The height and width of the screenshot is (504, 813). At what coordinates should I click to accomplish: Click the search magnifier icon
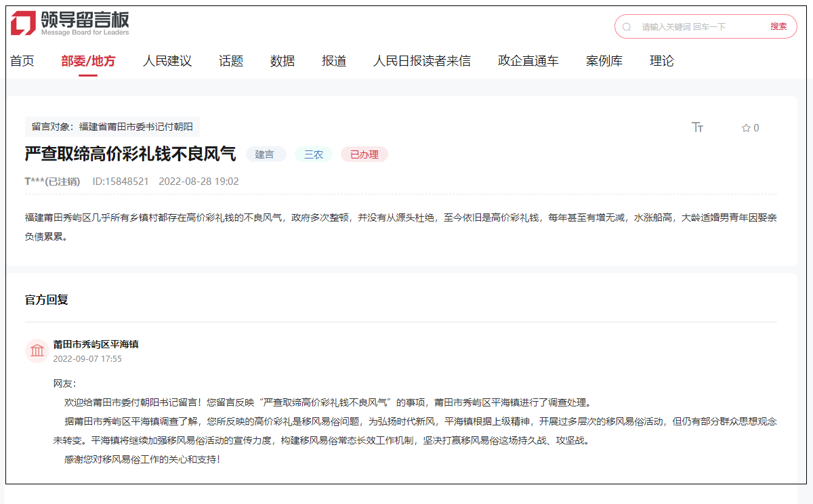(625, 26)
